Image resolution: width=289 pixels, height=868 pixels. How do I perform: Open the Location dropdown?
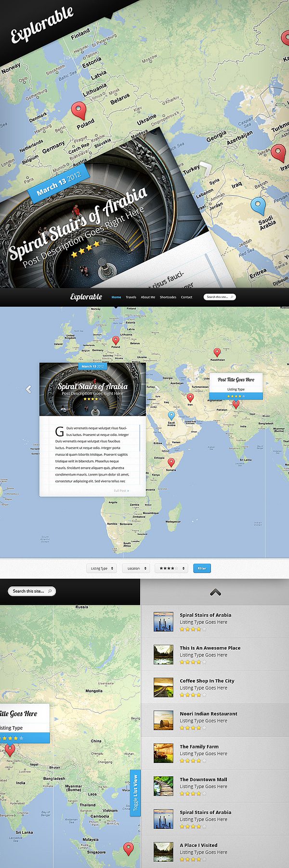(136, 568)
